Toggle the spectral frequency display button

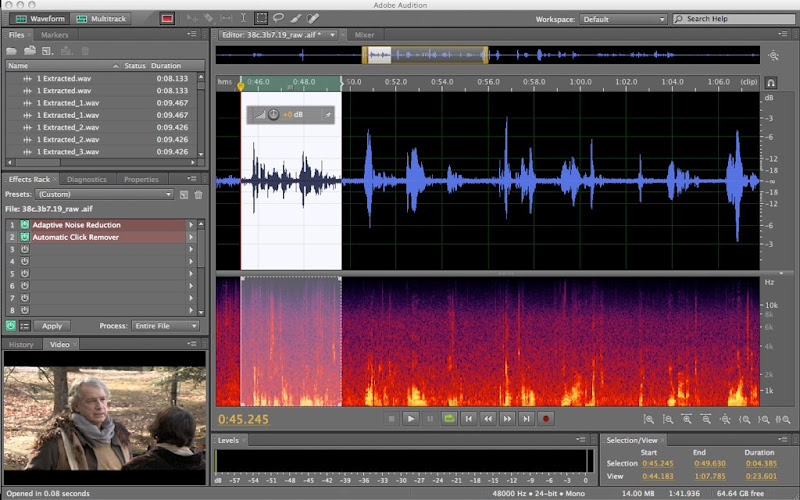coord(166,19)
